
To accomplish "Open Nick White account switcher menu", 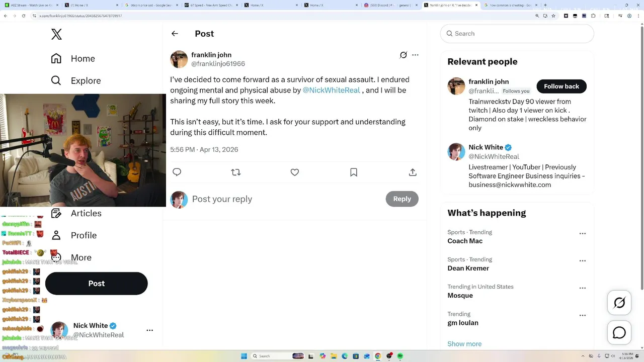I will pos(149,330).
